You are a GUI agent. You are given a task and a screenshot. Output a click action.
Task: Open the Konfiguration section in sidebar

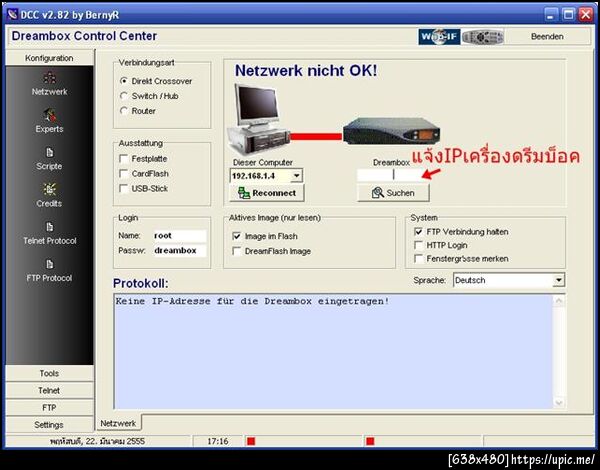click(49, 58)
